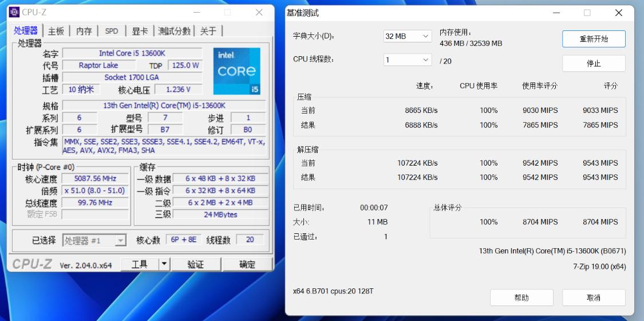Click the multiplier x 51.0 (8.0 - 51.0) value

(95, 191)
